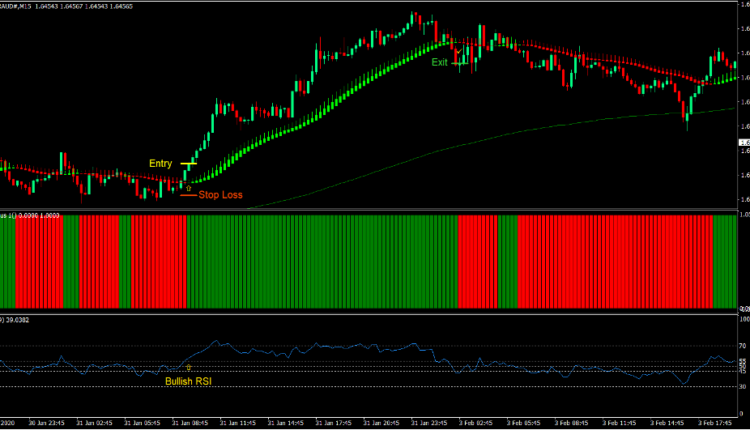The height and width of the screenshot is (430, 750).
Task: Click the current price tag on price axis
Action: click(x=743, y=144)
